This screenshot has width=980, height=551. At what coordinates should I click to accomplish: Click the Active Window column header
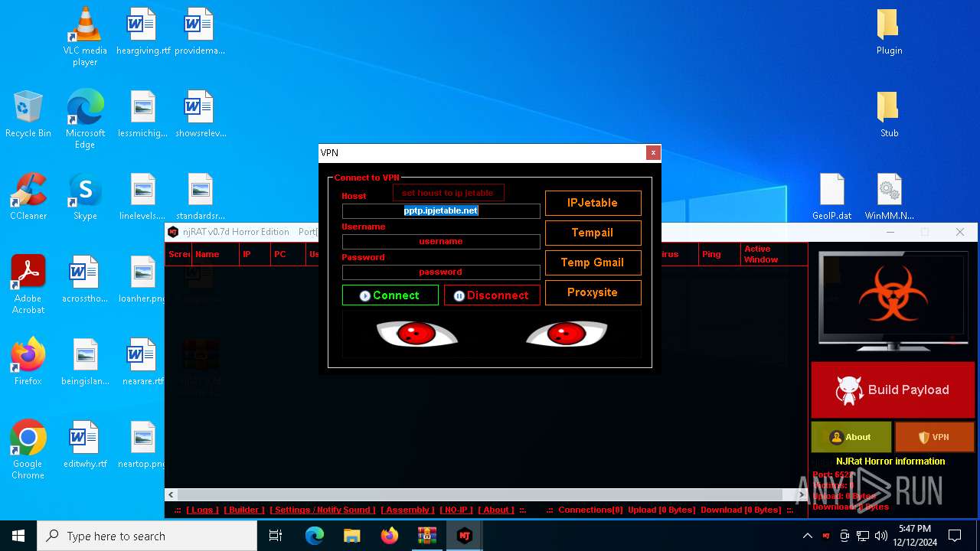point(774,254)
